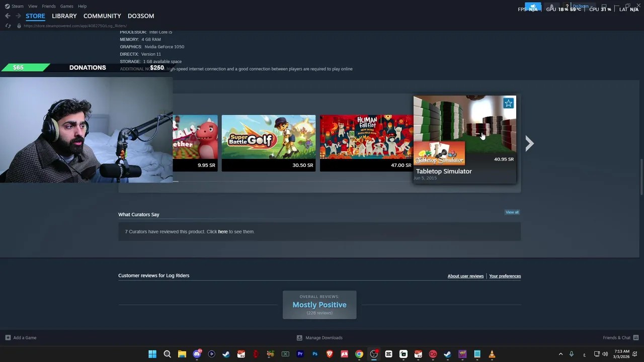Launch Premiere Pro from taskbar

pyautogui.click(x=300, y=354)
